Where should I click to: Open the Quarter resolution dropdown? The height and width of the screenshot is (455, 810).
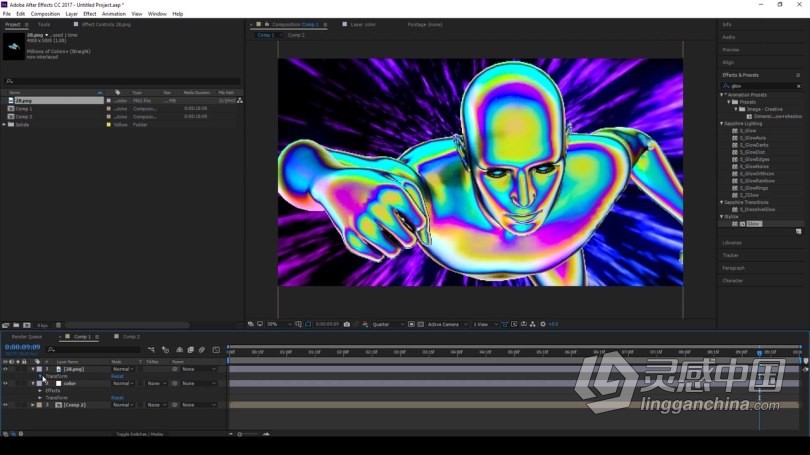coord(388,324)
